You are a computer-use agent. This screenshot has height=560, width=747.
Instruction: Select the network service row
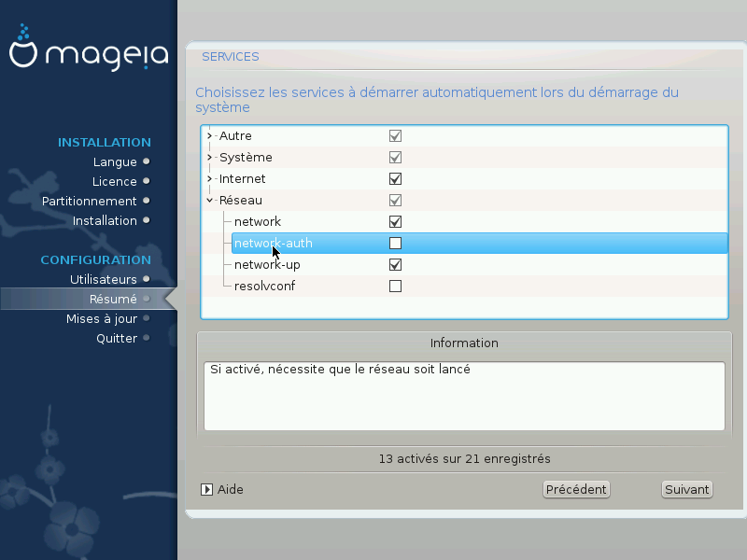pos(464,222)
